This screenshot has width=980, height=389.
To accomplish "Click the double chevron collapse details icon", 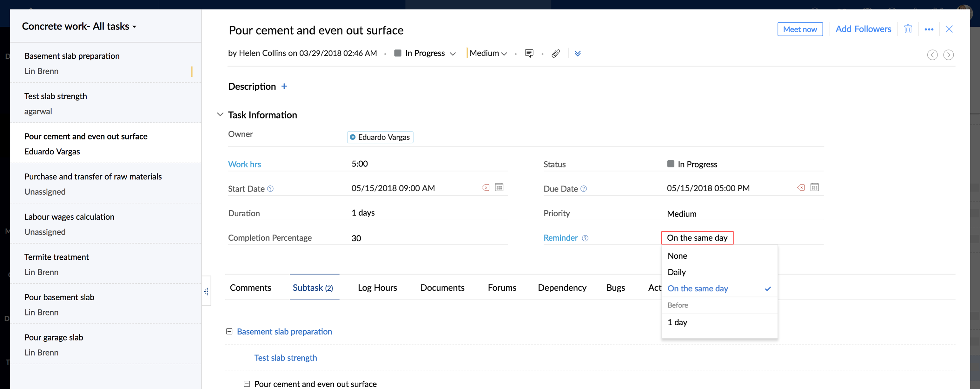I will pyautogui.click(x=578, y=54).
